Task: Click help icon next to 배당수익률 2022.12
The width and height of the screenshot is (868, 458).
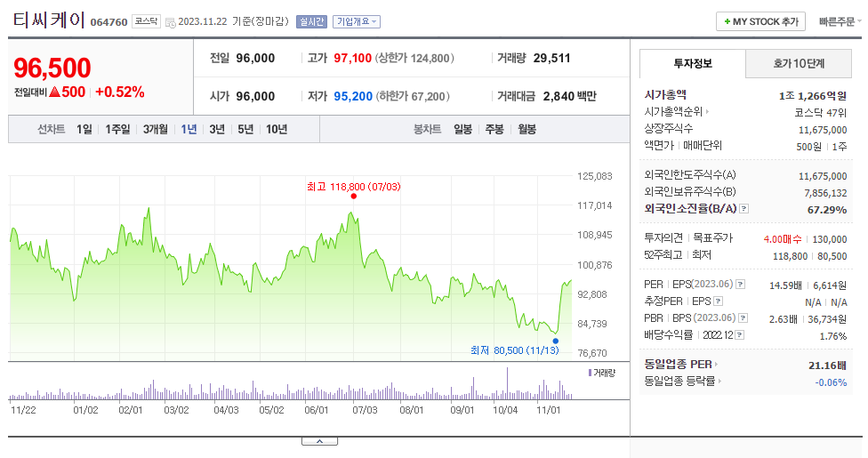Action: tap(740, 335)
